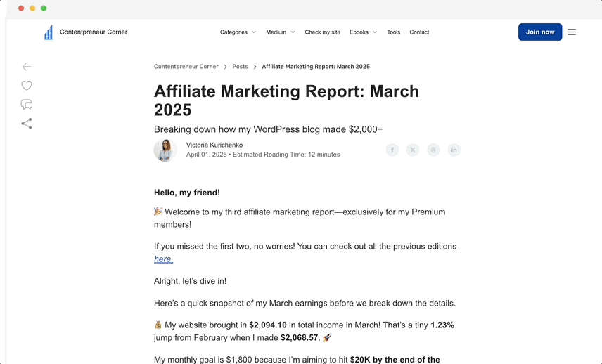This screenshot has width=602, height=364.
Task: Go to Posts in the breadcrumb
Action: pos(240,66)
